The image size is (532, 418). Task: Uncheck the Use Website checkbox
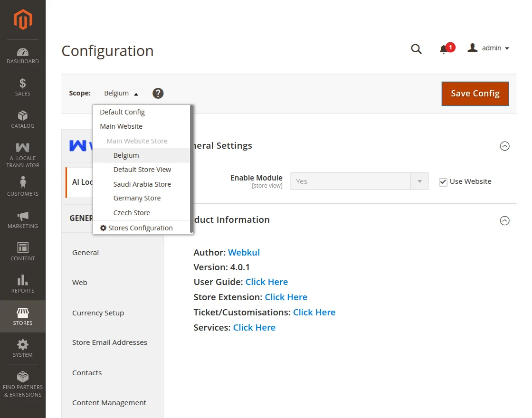tap(443, 182)
